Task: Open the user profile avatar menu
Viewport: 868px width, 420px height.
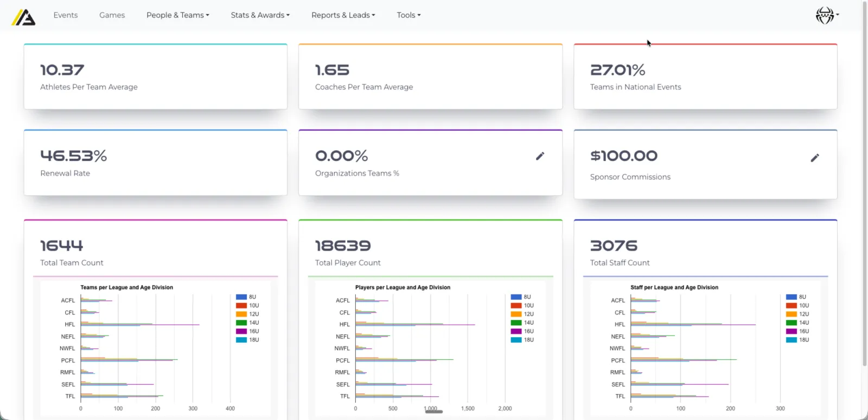Action: (x=827, y=15)
